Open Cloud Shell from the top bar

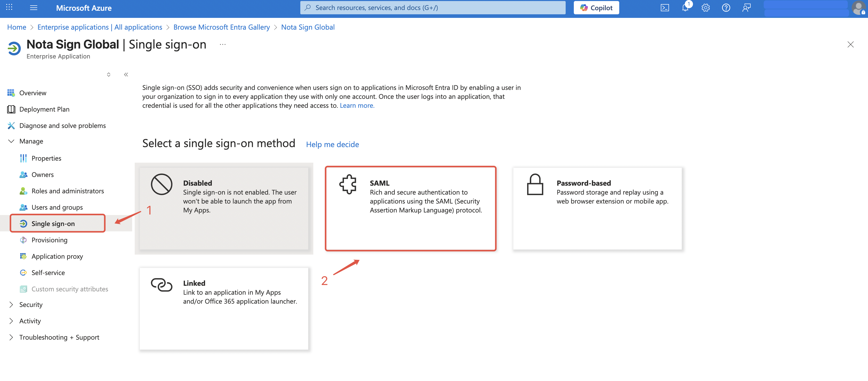664,8
